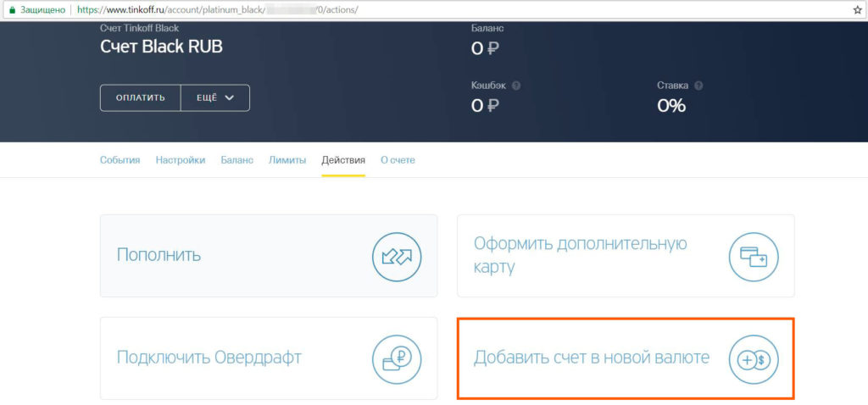Open the События tab
Viewport: 868px width, 405px height.
120,160
